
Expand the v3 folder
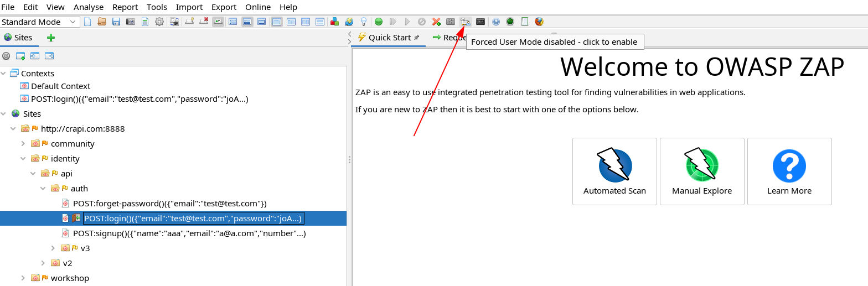pos(53,248)
